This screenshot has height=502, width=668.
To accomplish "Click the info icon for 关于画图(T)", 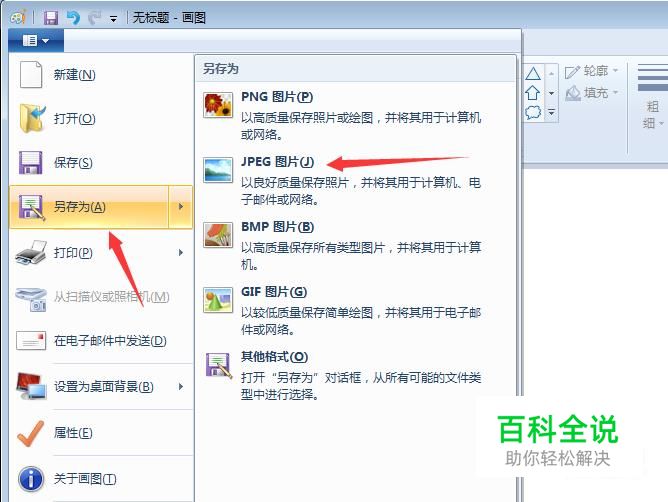I will (31, 479).
